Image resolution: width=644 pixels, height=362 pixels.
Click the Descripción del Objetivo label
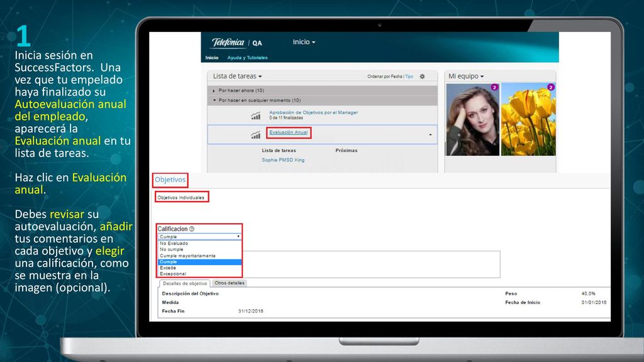[190, 294]
